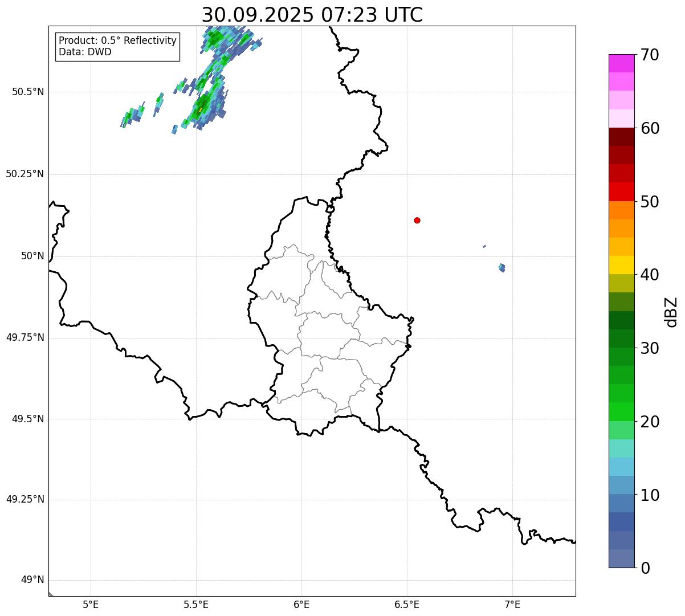Pick the yellow swatch just above 40 dBZ
The height and width of the screenshot is (616, 685).
point(622,265)
